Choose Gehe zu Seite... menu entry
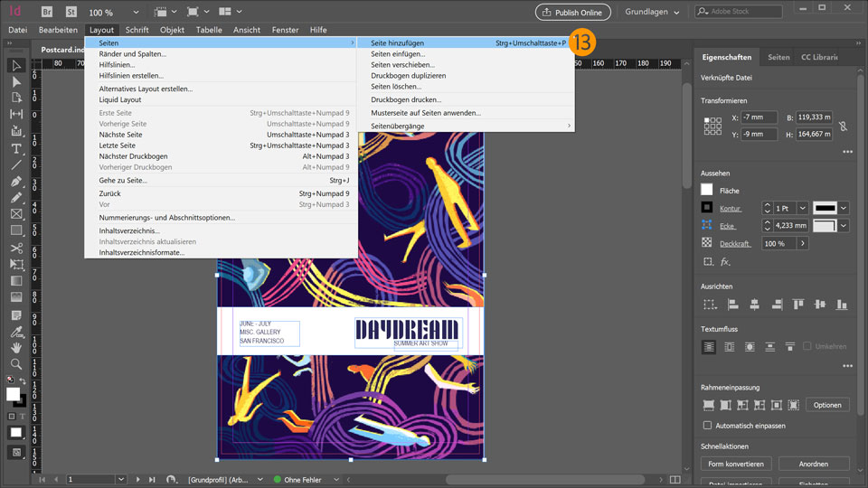Screen dimensions: 868x488 tap(221, 181)
